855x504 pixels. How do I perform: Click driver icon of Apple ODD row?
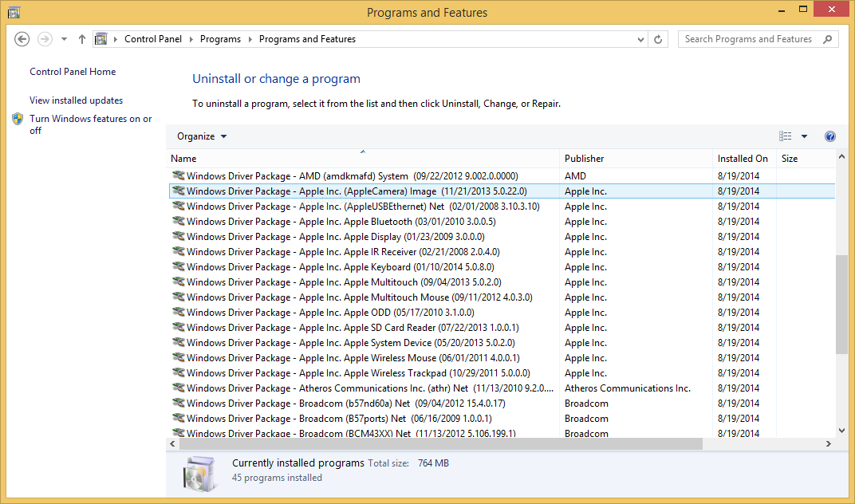tap(179, 312)
